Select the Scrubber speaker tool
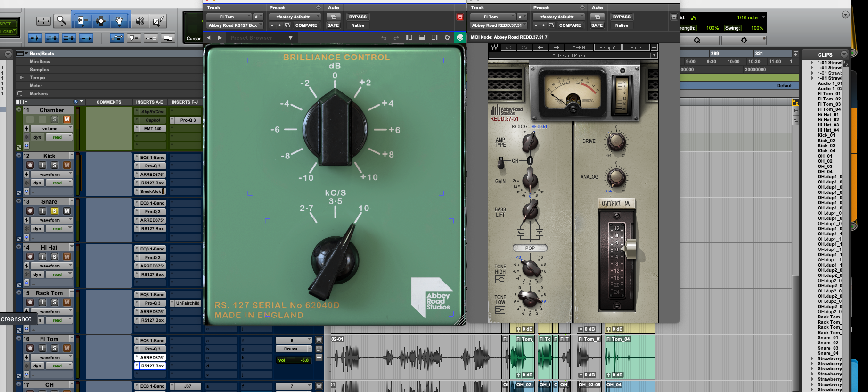This screenshot has width=868, height=392. [140, 21]
